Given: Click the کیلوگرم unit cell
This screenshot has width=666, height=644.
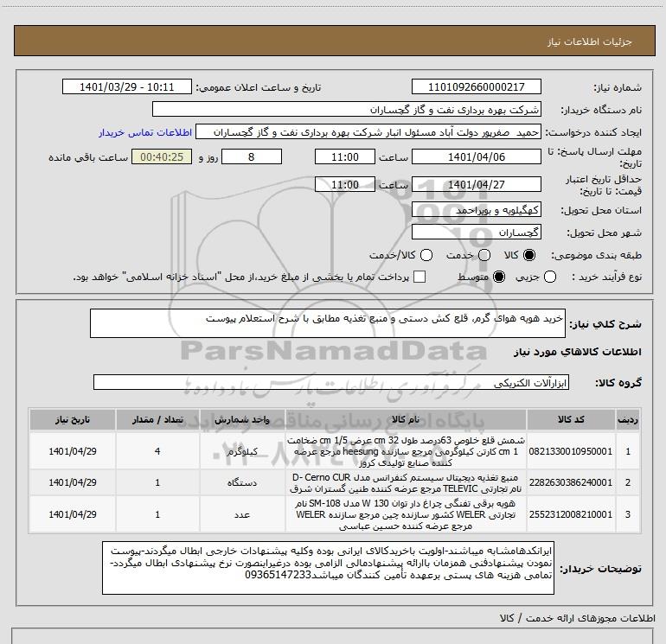Looking at the screenshot, I should point(242,451).
